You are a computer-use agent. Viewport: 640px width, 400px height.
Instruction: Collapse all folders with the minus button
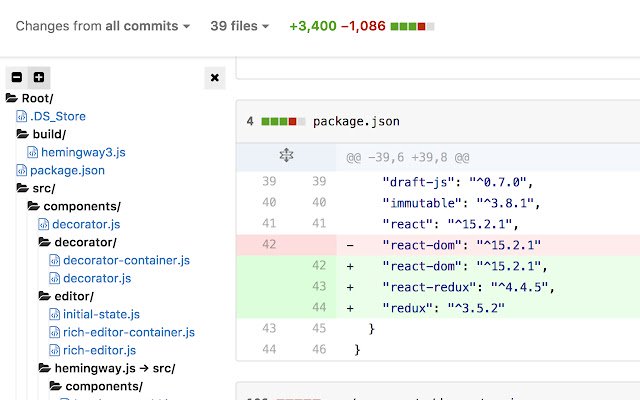[x=17, y=77]
